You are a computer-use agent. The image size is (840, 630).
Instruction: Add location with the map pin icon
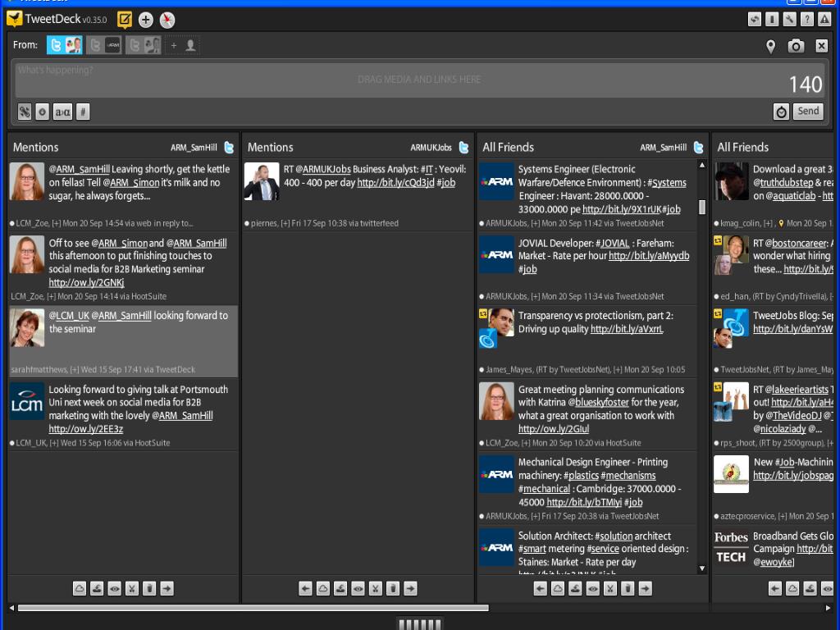tap(770, 47)
